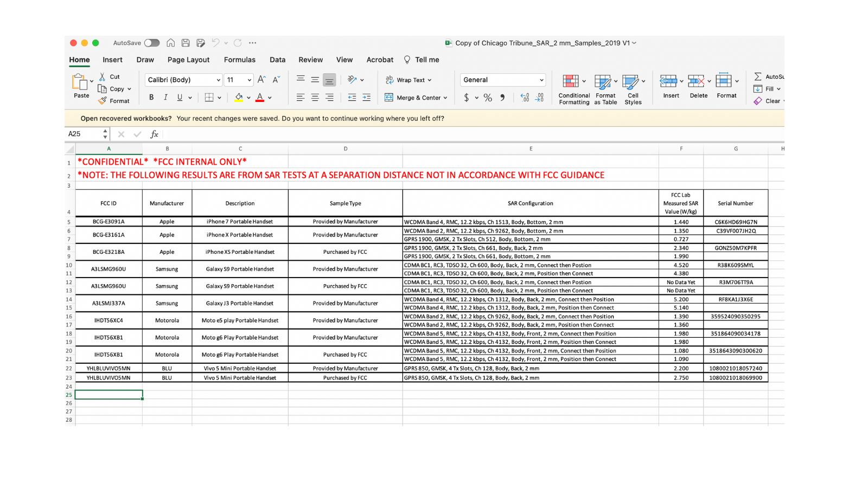Toggle Bold formatting

pyautogui.click(x=151, y=98)
